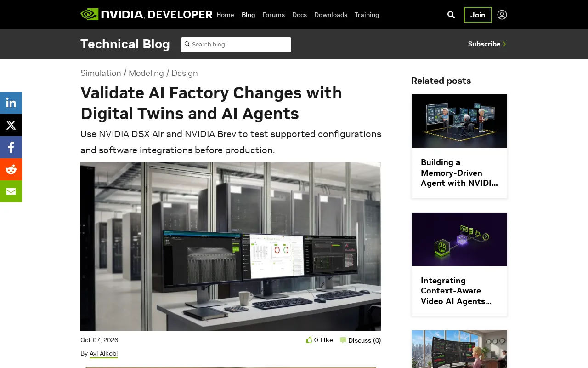The image size is (588, 368).
Task: Go to Home in top navigation
Action: (225, 15)
